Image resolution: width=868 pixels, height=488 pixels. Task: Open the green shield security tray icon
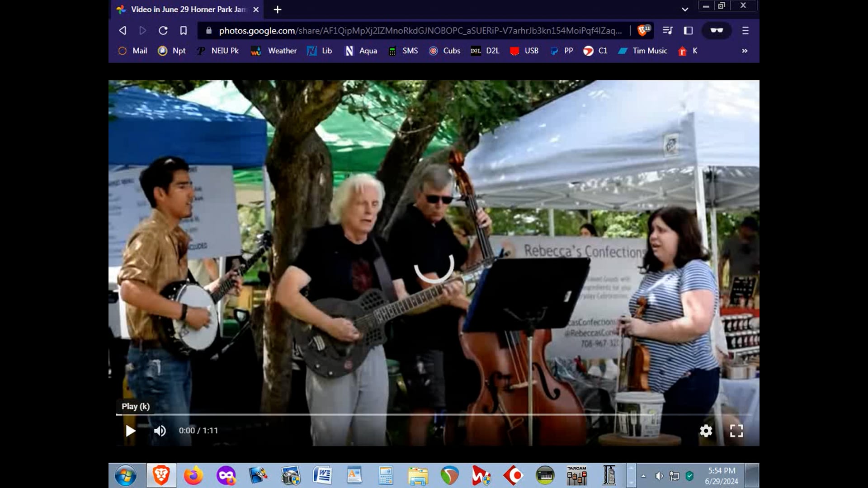[689, 476]
